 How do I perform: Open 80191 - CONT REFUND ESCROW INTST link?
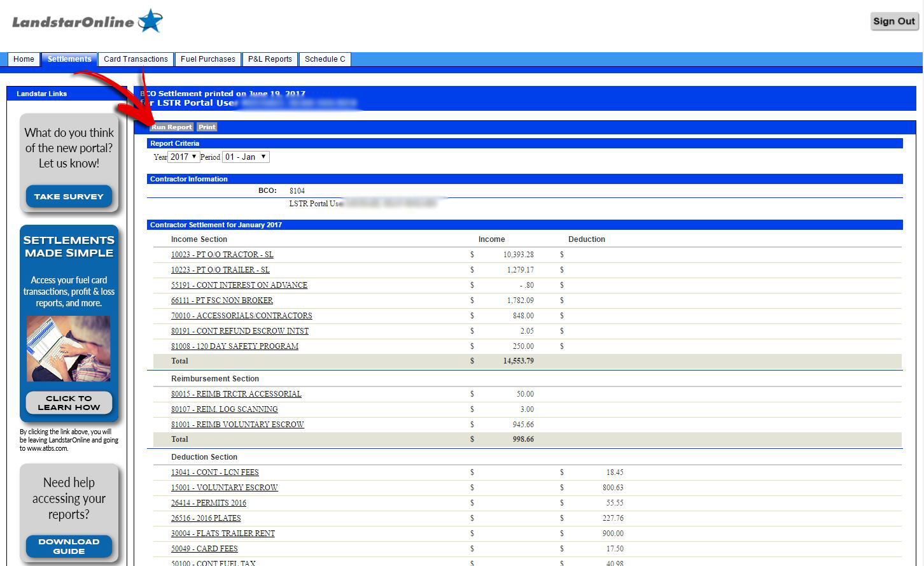point(240,331)
